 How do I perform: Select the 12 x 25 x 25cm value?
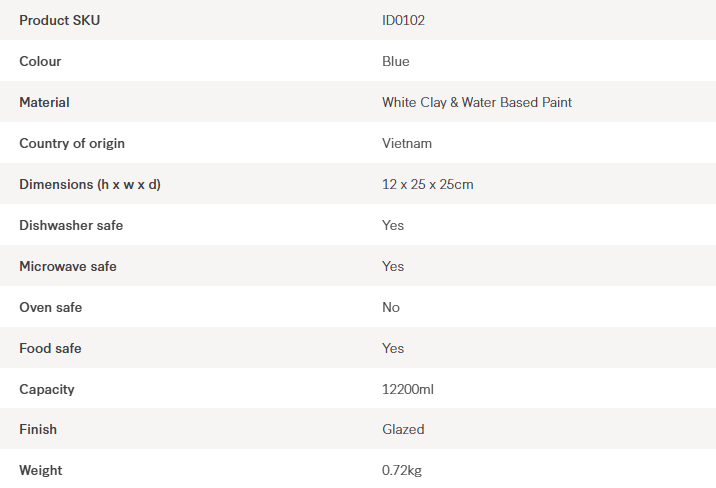(x=428, y=184)
